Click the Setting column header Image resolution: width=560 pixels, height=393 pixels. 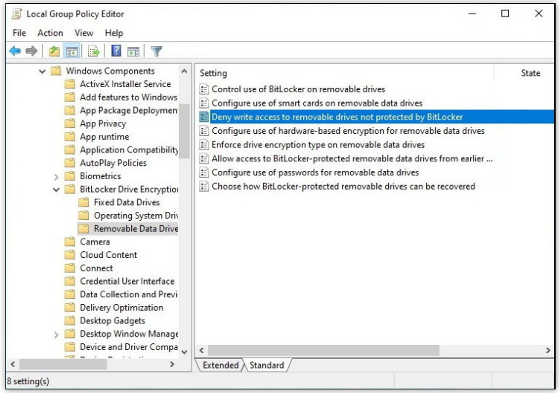[213, 73]
